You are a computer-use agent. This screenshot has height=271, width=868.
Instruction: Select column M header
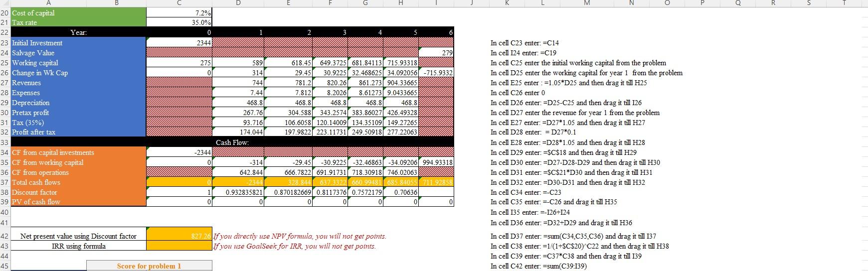click(x=586, y=3)
